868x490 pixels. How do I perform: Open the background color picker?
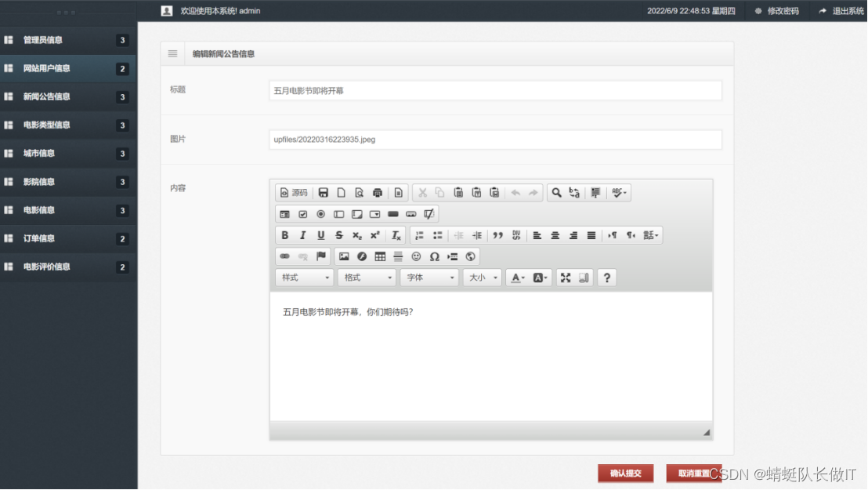(x=540, y=278)
